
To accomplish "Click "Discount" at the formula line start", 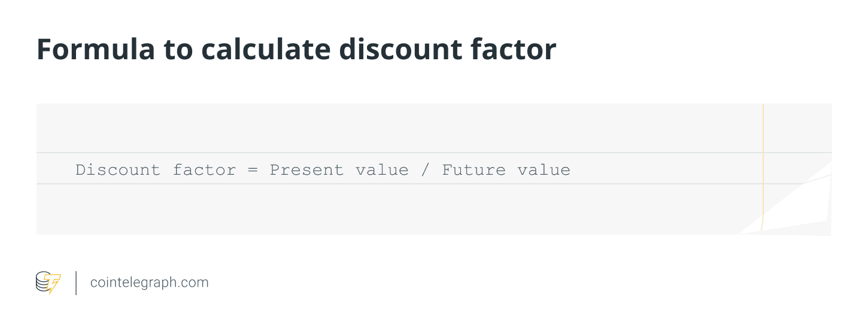I will click(x=118, y=170).
